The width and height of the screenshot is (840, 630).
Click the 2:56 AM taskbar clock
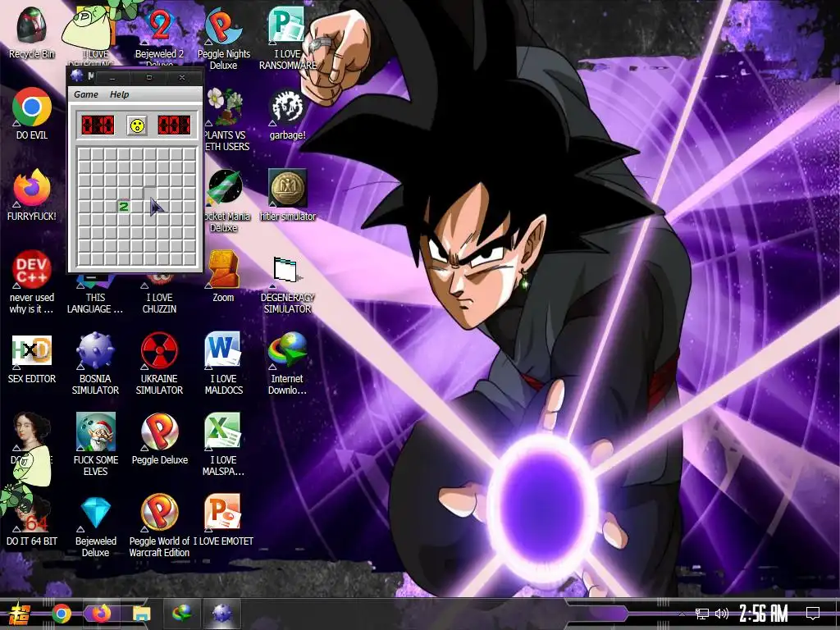point(764,614)
